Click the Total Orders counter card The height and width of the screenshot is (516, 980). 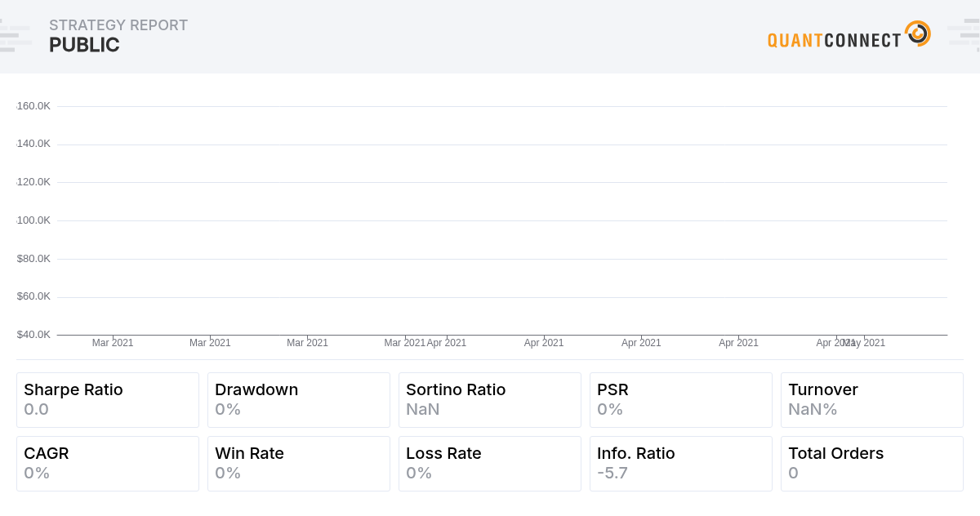[872, 463]
